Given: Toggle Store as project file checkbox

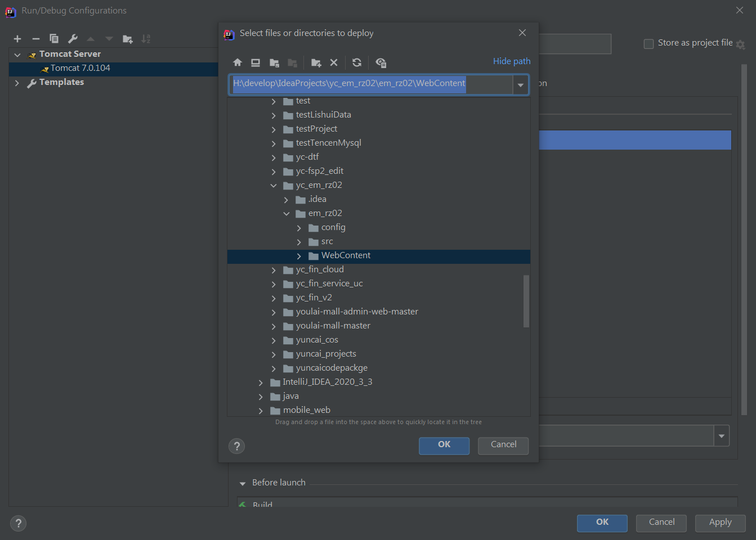Looking at the screenshot, I should [x=648, y=43].
